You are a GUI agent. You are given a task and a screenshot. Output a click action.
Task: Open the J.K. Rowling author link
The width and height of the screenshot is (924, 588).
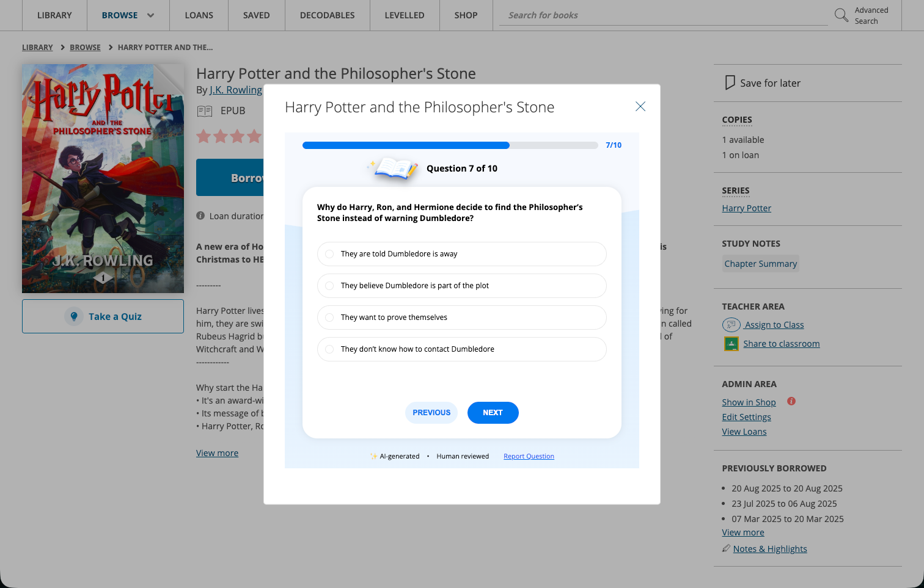(x=236, y=90)
